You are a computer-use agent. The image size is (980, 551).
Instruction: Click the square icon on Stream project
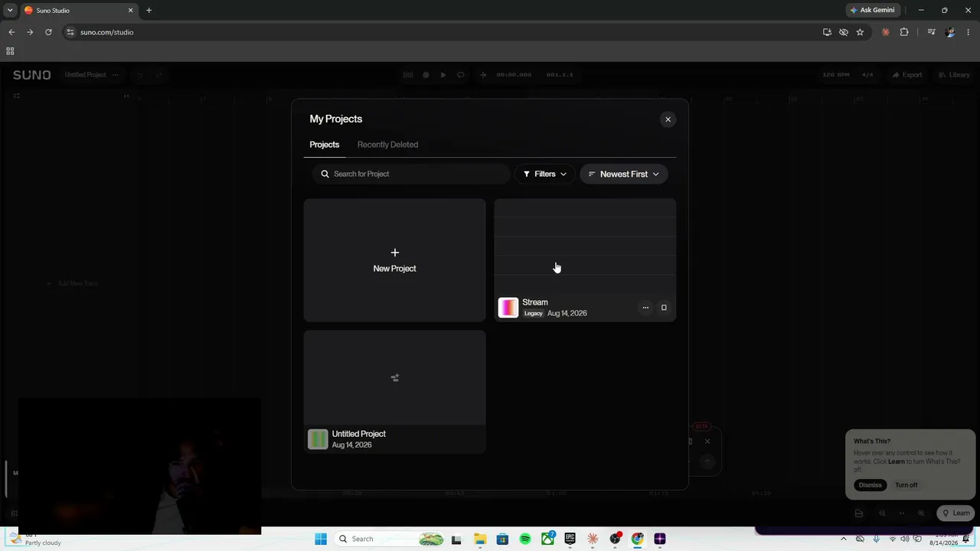664,308
